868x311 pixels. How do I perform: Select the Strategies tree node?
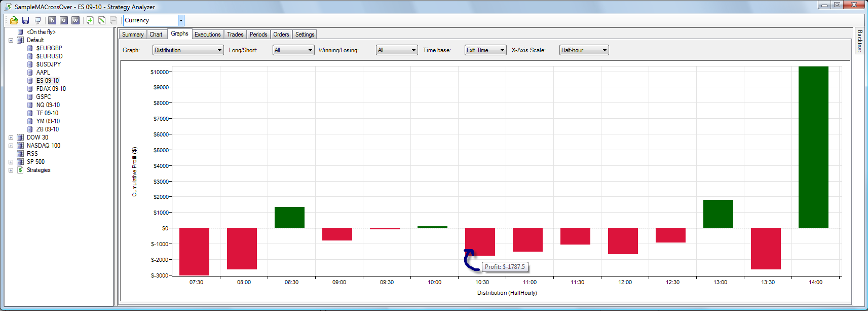[x=39, y=170]
